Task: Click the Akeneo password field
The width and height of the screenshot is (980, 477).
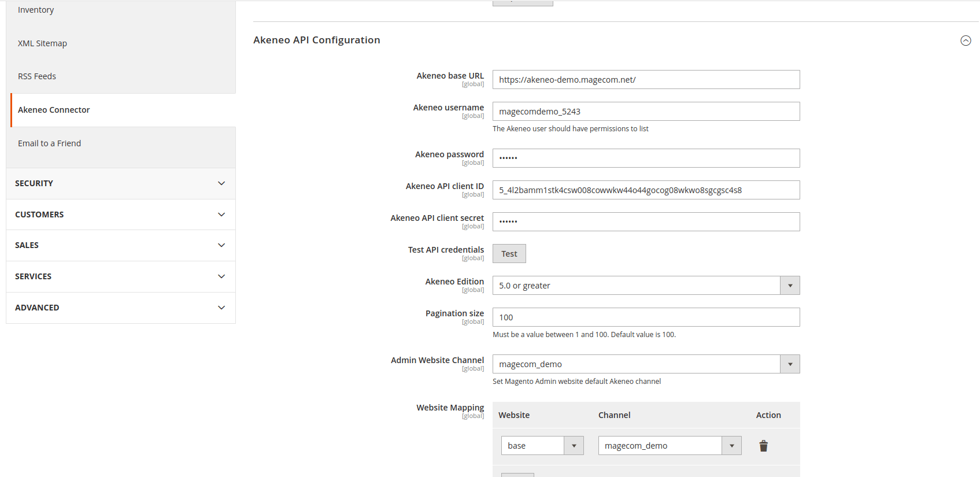Action: pos(646,158)
